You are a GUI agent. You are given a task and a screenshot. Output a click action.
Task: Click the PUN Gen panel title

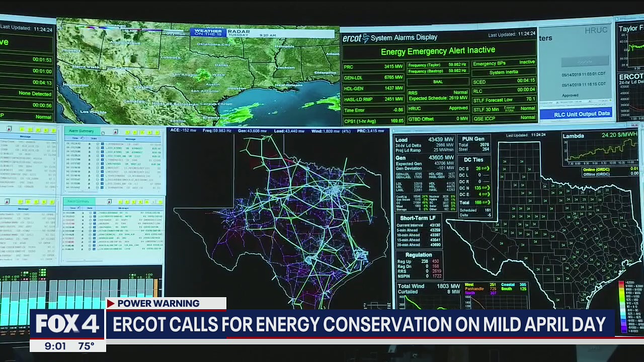[x=473, y=139]
